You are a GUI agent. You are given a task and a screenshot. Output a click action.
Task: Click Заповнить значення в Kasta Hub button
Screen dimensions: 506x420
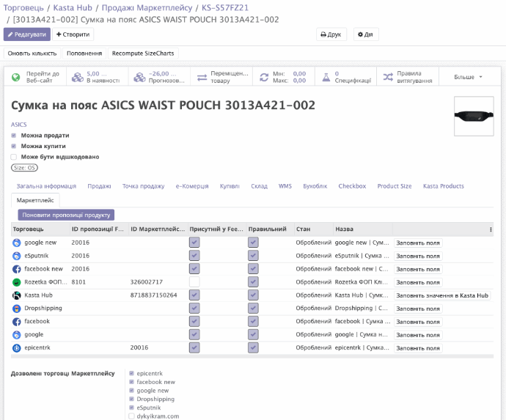[x=442, y=295]
